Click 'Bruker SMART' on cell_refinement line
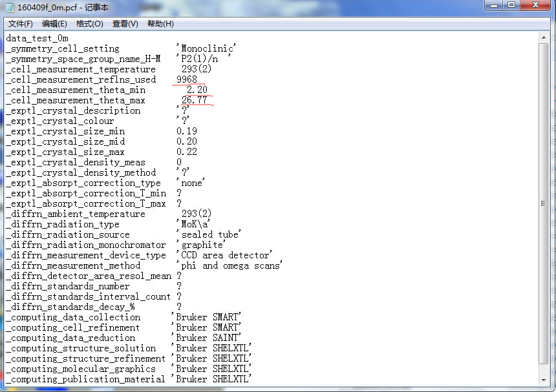Viewport: 556px width, 392px height. point(206,327)
